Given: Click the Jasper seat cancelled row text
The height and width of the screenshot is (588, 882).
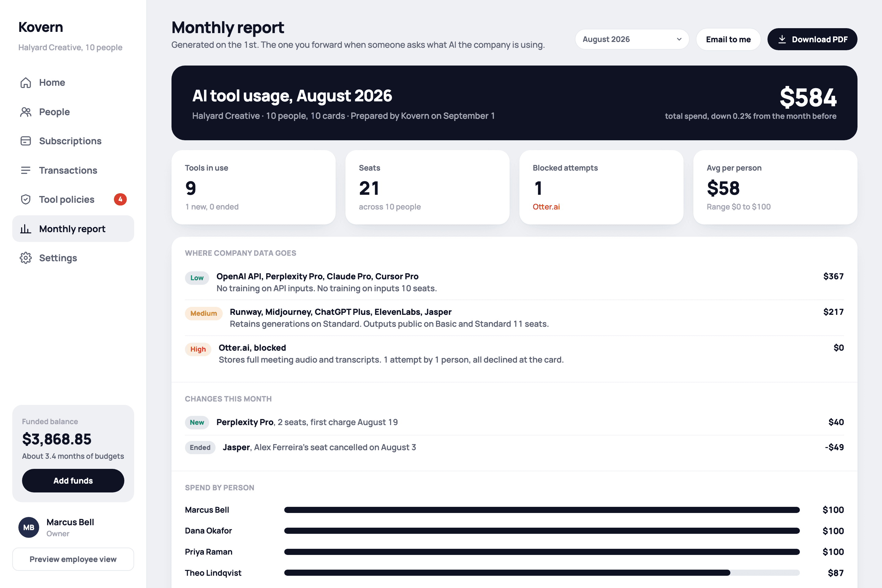Looking at the screenshot, I should point(319,447).
